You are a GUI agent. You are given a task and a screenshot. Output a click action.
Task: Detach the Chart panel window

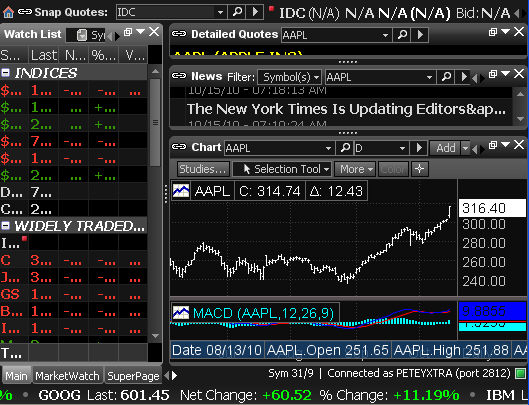coord(493,145)
